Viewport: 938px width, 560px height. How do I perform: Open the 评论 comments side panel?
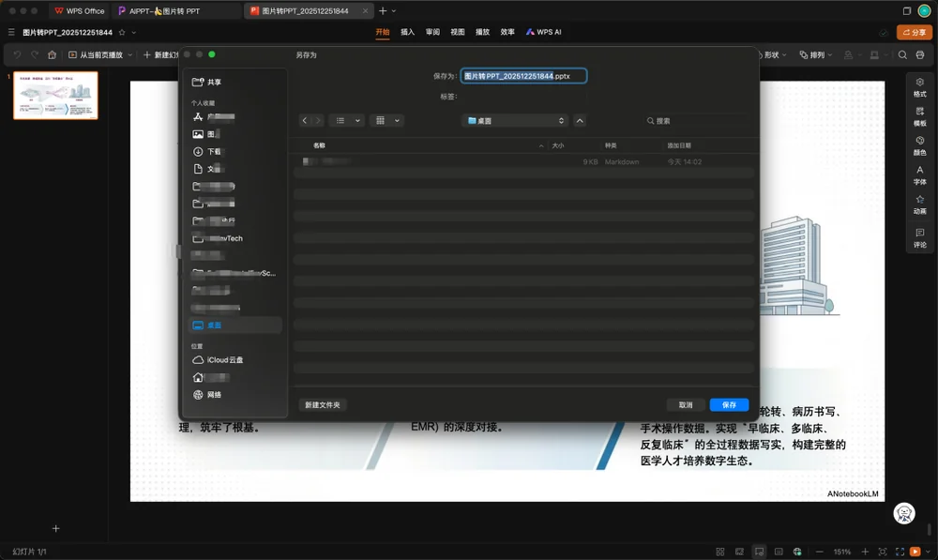(919, 237)
